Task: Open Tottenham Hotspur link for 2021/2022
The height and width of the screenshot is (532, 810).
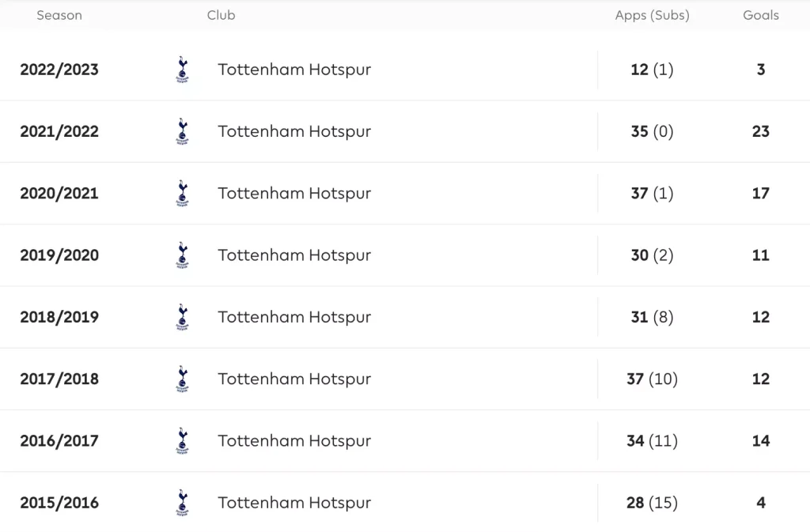Action: (x=294, y=131)
